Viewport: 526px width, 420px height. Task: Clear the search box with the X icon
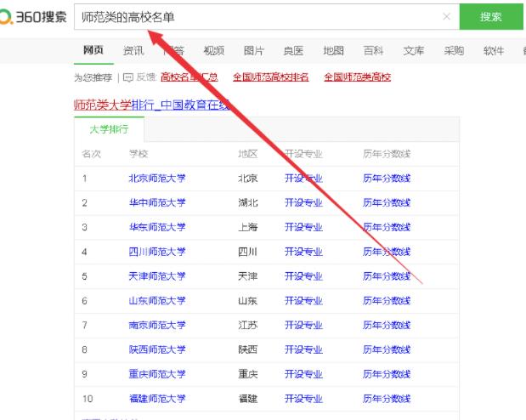point(447,17)
